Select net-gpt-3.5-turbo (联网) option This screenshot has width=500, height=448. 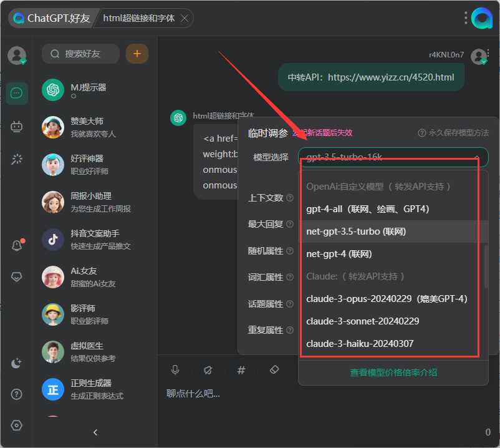393,231
